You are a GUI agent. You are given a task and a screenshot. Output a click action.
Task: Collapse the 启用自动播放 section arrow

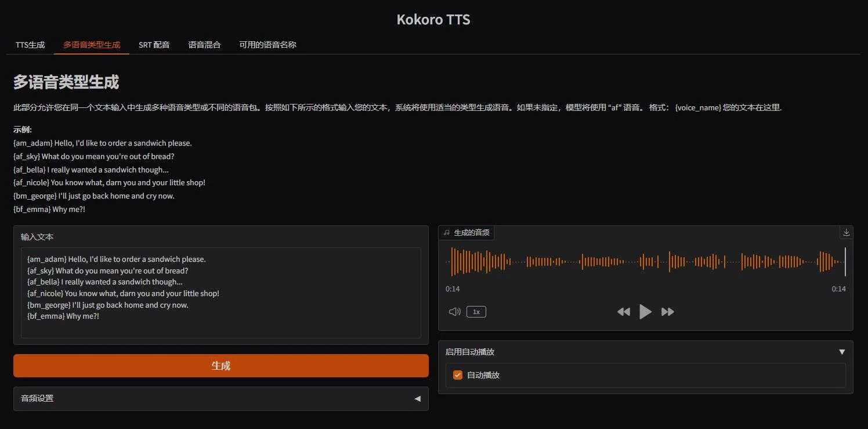pyautogui.click(x=842, y=352)
